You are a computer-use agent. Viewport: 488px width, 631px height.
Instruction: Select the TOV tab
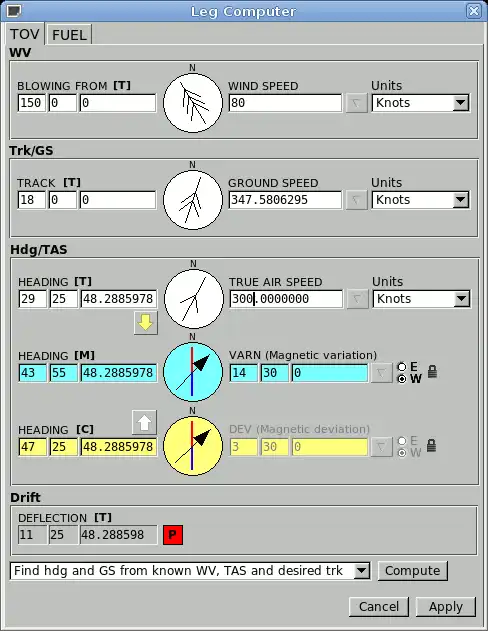click(25, 34)
